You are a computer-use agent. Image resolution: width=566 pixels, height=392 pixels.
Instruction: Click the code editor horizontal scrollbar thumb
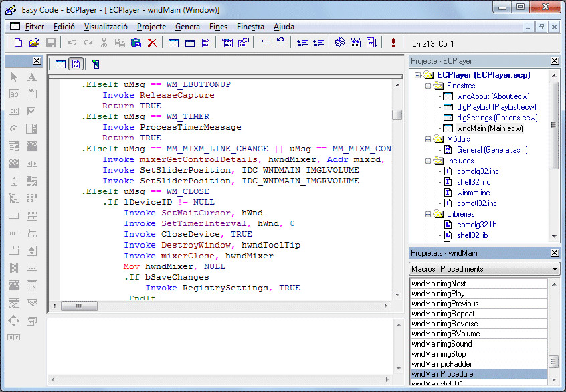point(79,306)
